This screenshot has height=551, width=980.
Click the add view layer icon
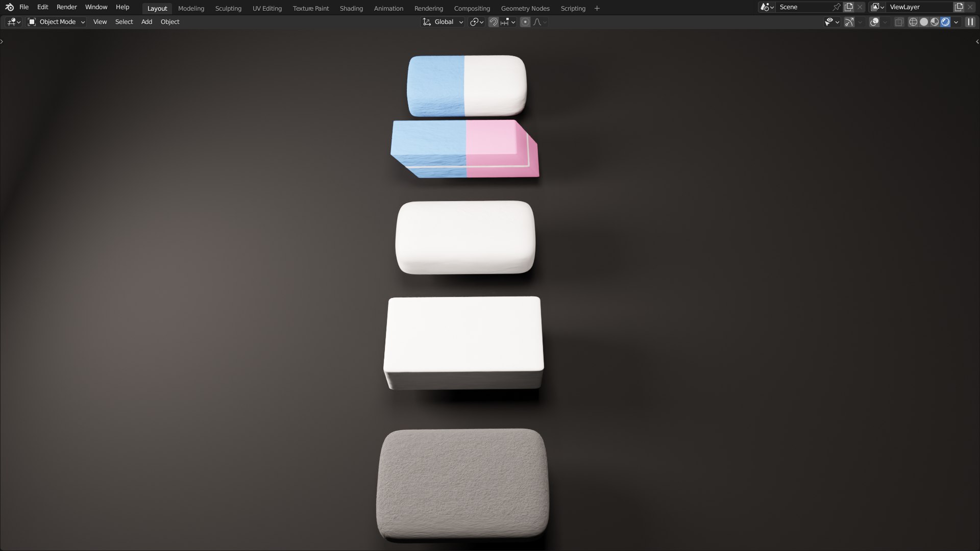click(x=959, y=7)
